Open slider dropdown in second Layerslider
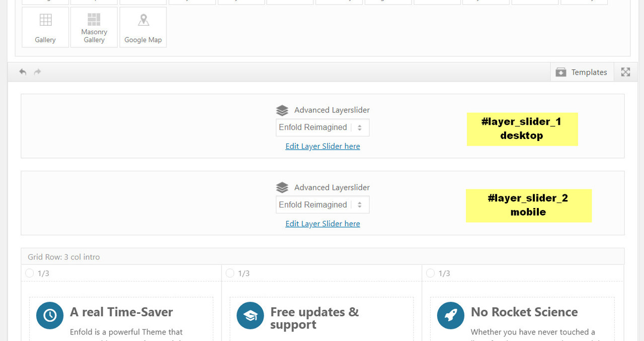This screenshot has height=341, width=644. click(x=323, y=205)
